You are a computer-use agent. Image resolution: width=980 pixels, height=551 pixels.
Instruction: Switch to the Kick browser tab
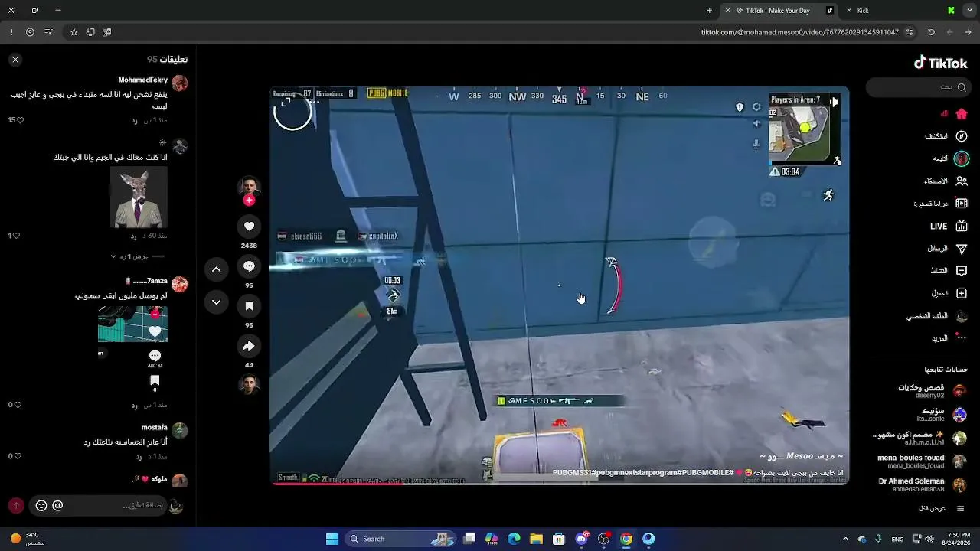(x=903, y=11)
